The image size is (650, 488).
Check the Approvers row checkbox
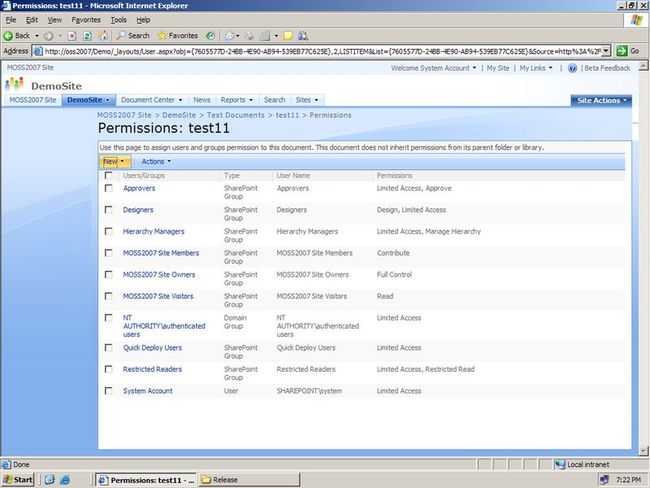[109, 188]
